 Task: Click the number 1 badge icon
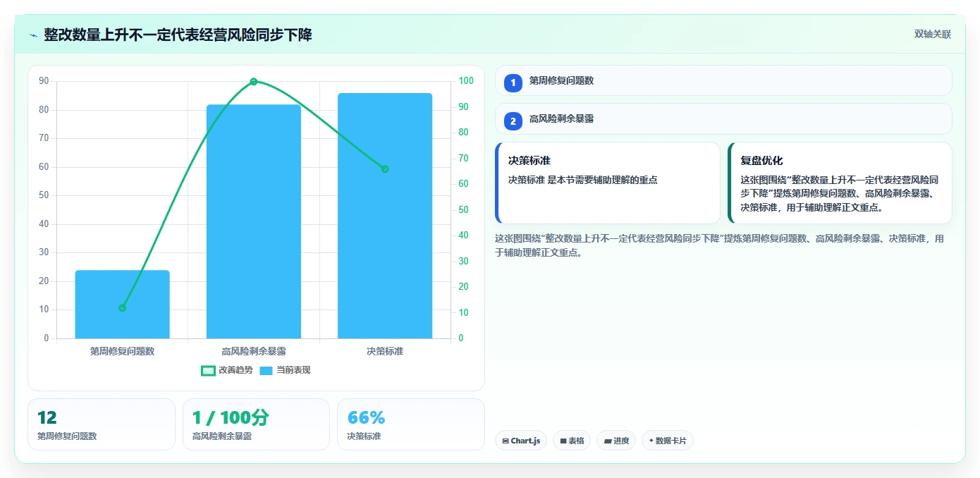[x=513, y=83]
